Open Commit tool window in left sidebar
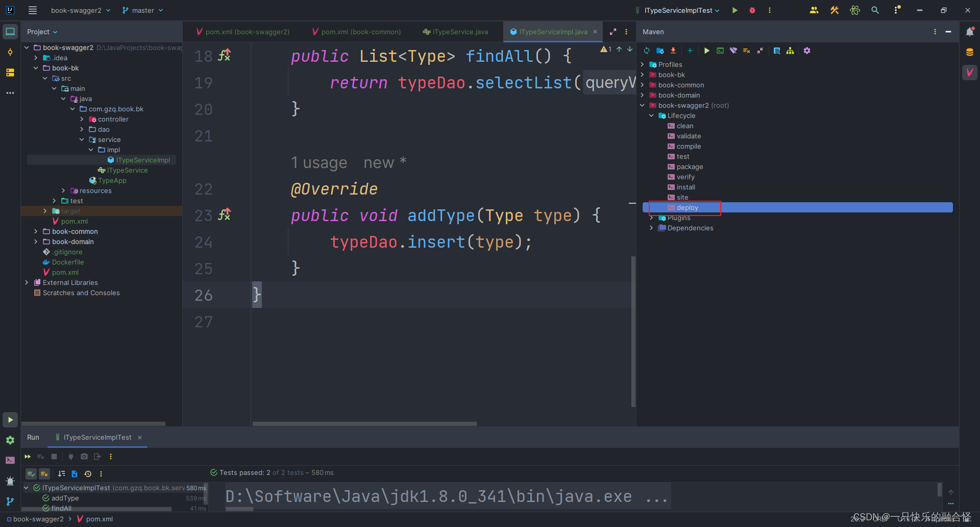The width and height of the screenshot is (980, 527). 10,52
